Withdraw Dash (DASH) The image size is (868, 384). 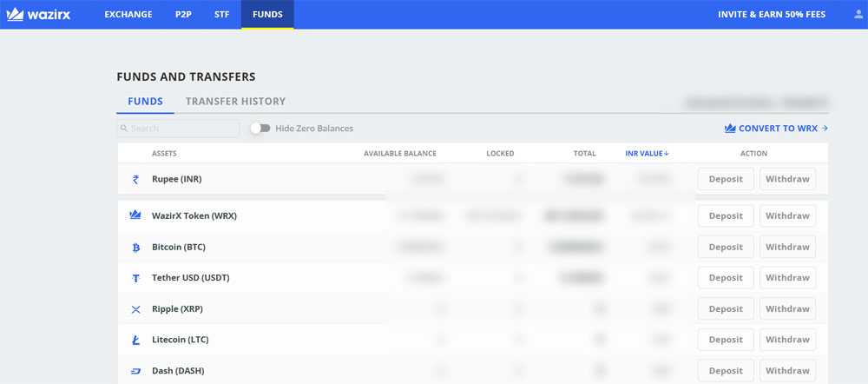[x=788, y=371]
